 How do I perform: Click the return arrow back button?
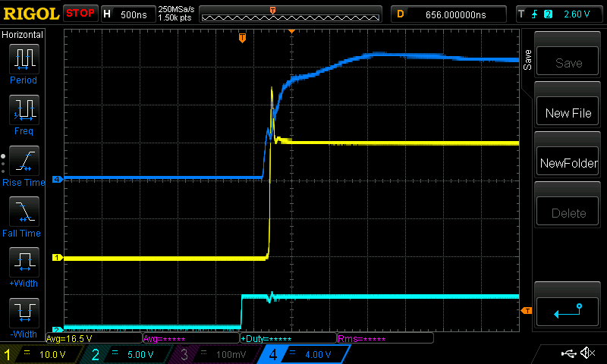[x=568, y=309]
